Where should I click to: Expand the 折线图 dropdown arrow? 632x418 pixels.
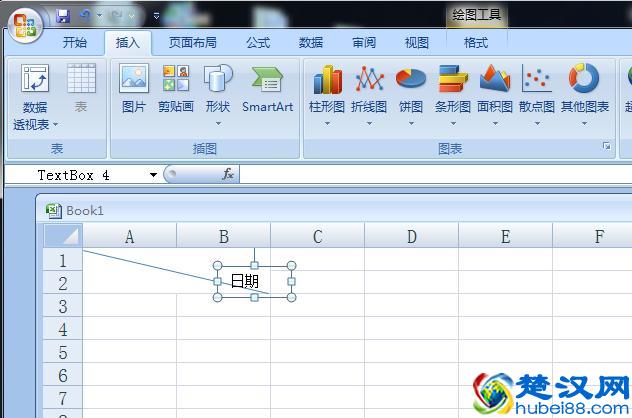point(369,123)
